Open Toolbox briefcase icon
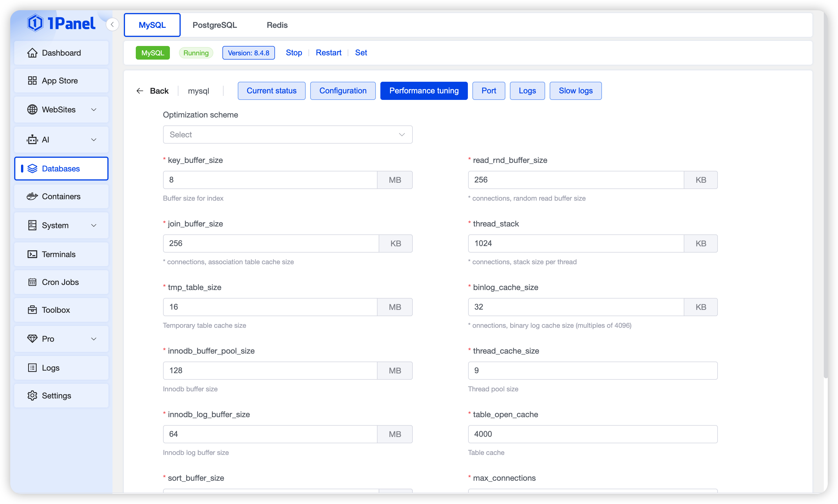Image resolution: width=838 pixels, height=504 pixels. click(32, 310)
